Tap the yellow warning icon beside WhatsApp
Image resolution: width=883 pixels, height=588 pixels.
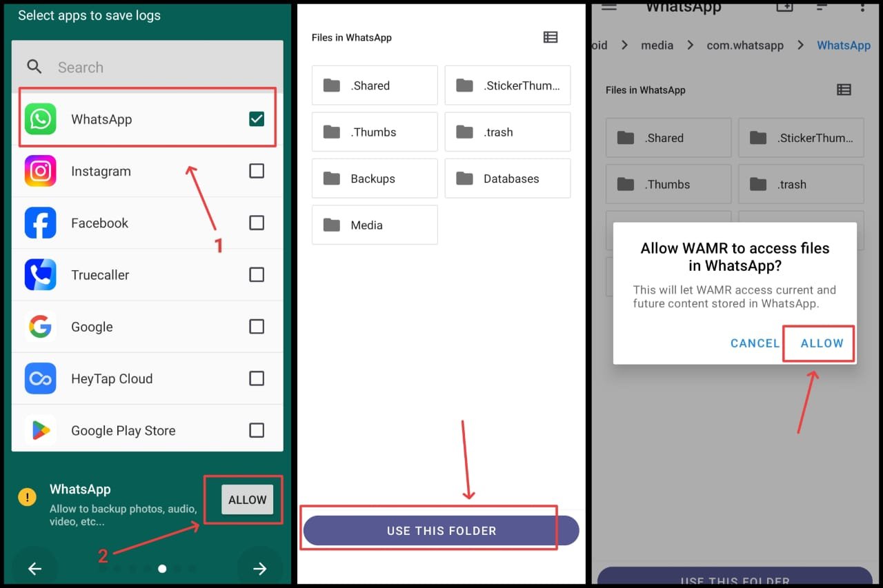27,497
